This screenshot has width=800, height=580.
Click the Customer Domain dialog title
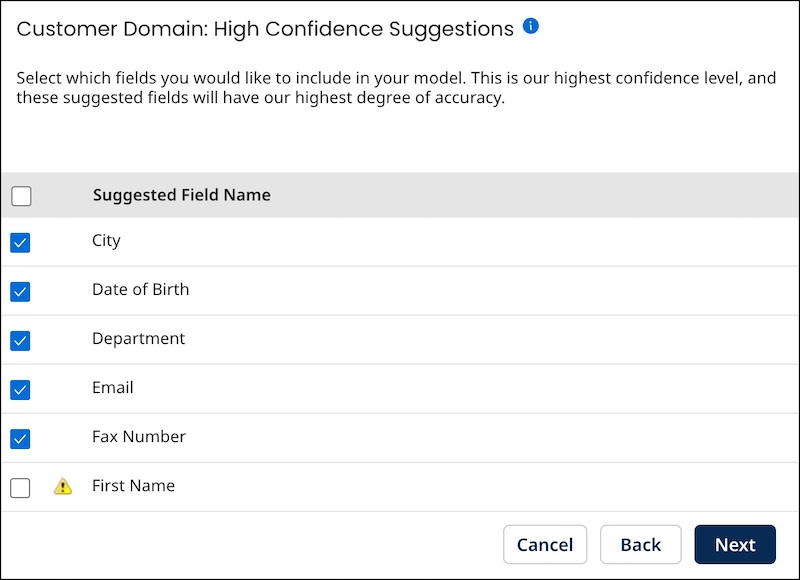click(262, 29)
